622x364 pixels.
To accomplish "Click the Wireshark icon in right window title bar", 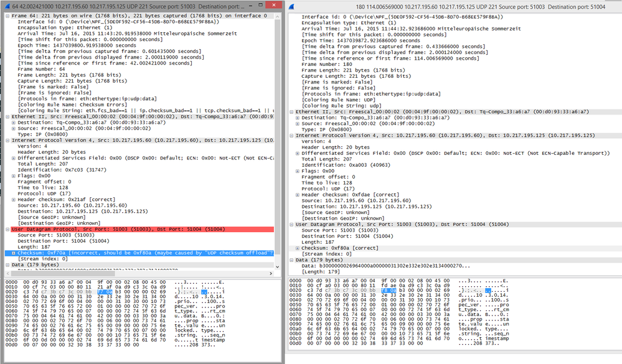I will pos(290,5).
